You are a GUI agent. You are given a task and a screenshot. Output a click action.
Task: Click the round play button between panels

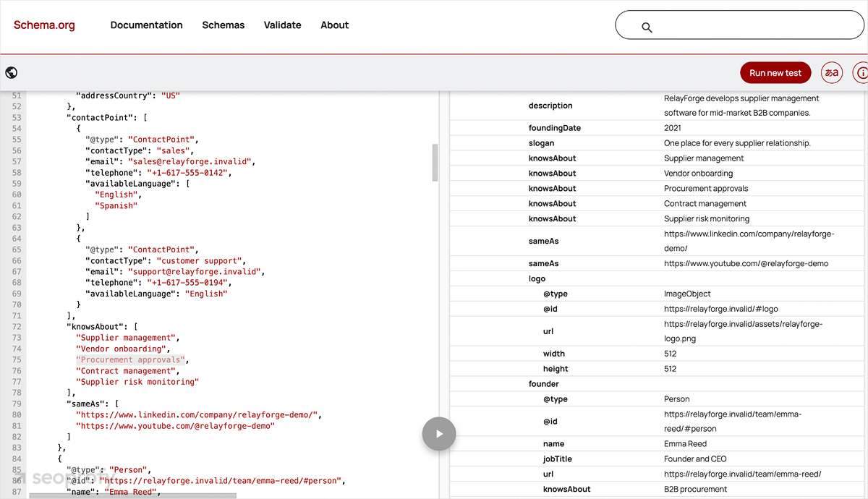(439, 434)
